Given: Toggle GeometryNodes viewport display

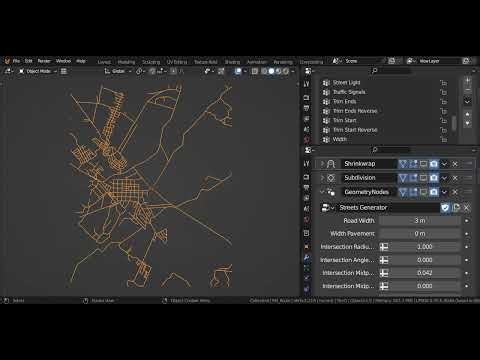Looking at the screenshot, I should [x=424, y=192].
